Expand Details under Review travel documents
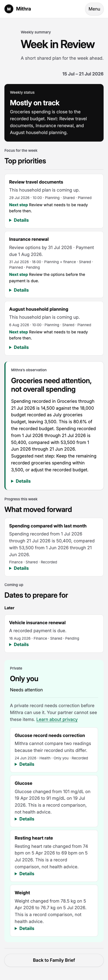Viewport: 108px width, 980px height. (19, 220)
